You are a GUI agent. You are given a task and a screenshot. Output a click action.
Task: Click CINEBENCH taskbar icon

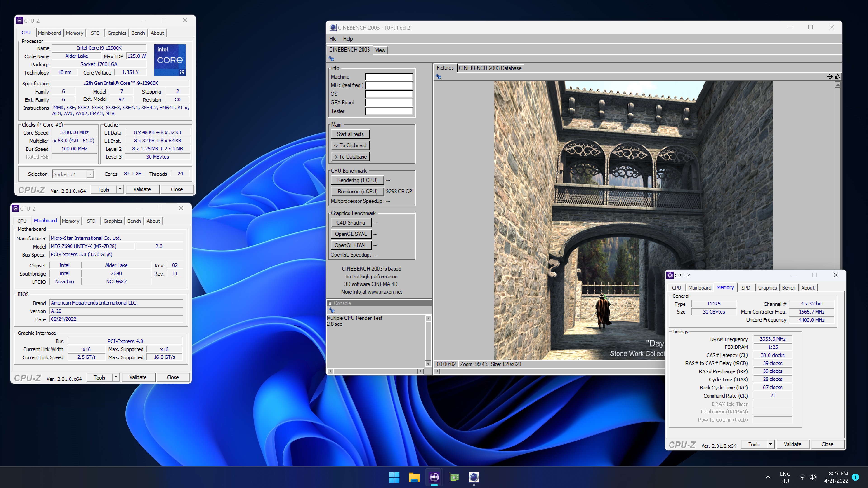474,477
